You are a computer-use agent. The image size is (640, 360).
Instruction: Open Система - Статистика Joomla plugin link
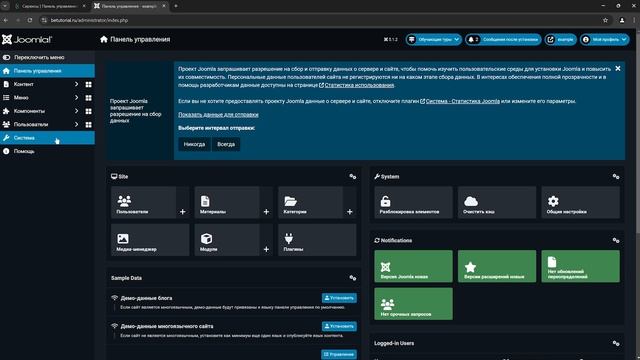[462, 101]
